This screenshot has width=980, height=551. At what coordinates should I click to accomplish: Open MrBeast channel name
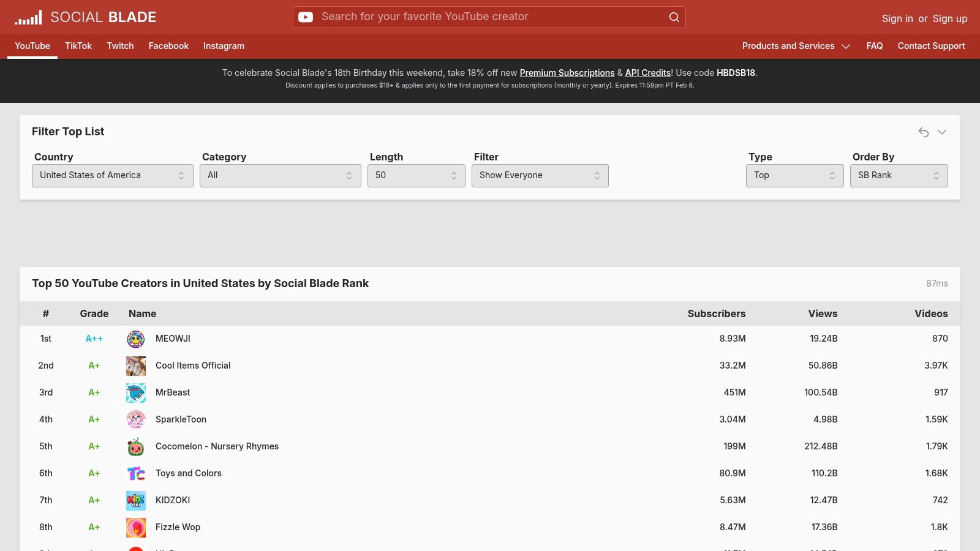tap(173, 392)
